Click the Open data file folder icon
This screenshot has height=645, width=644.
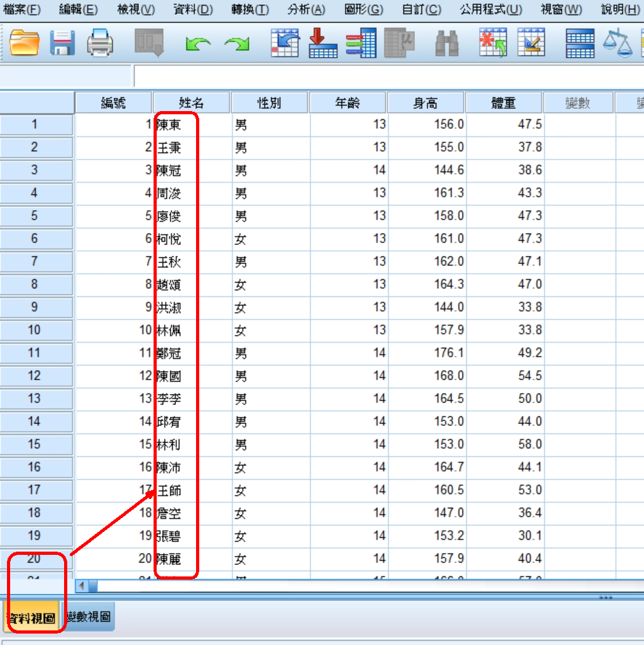click(x=25, y=44)
